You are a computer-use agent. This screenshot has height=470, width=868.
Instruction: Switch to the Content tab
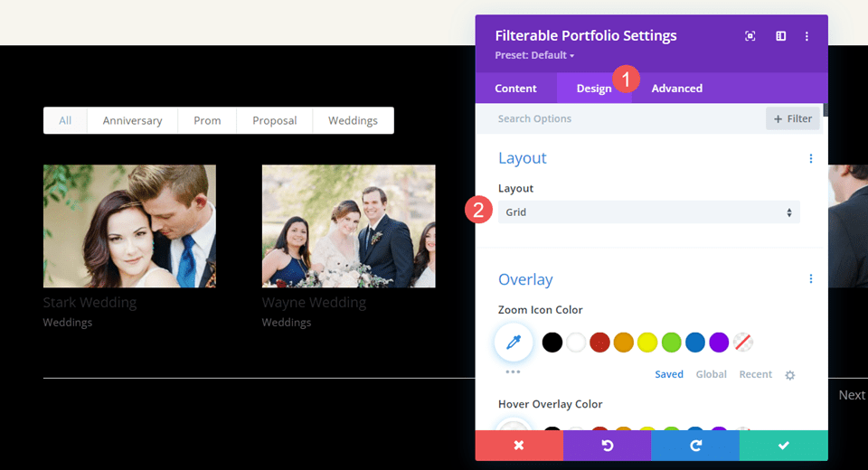pos(515,89)
